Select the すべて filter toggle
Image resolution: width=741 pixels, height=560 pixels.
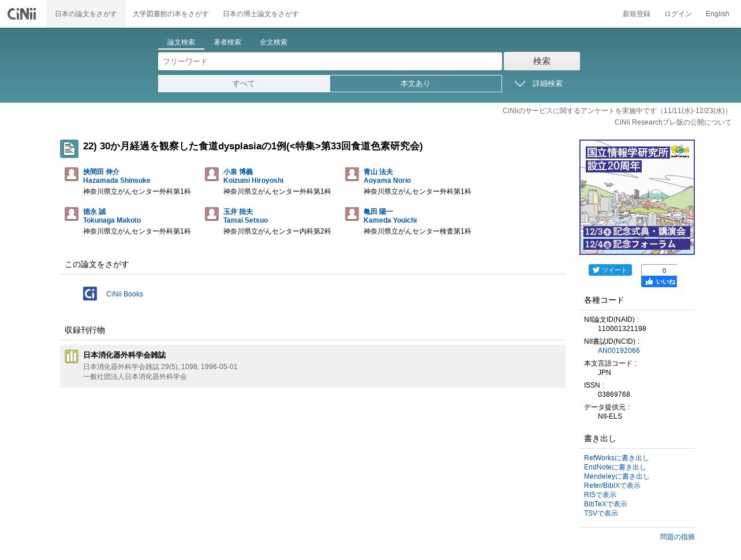coord(244,84)
